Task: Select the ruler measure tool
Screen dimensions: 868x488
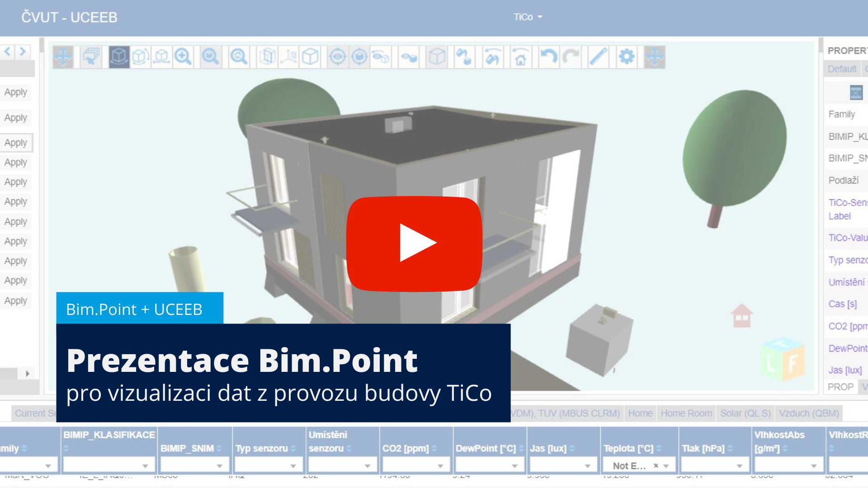Action: tap(598, 57)
